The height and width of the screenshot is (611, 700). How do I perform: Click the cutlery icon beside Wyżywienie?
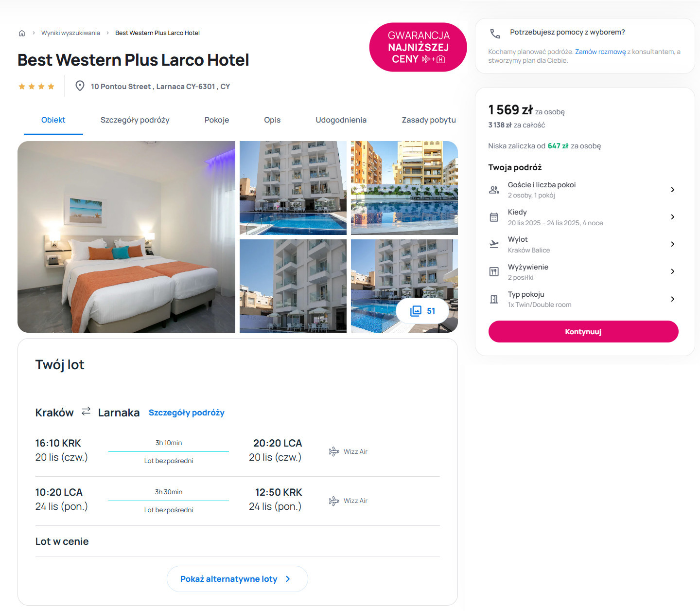pyautogui.click(x=494, y=271)
